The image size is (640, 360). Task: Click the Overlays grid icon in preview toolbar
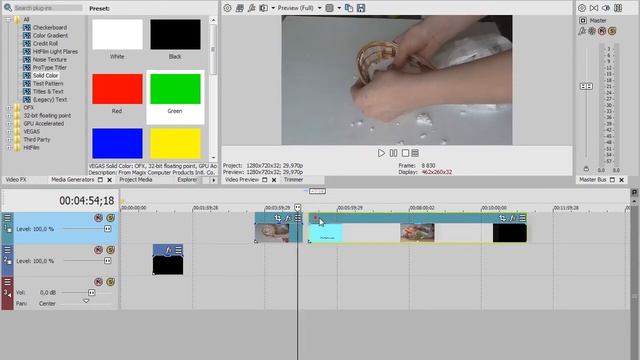(x=329, y=8)
